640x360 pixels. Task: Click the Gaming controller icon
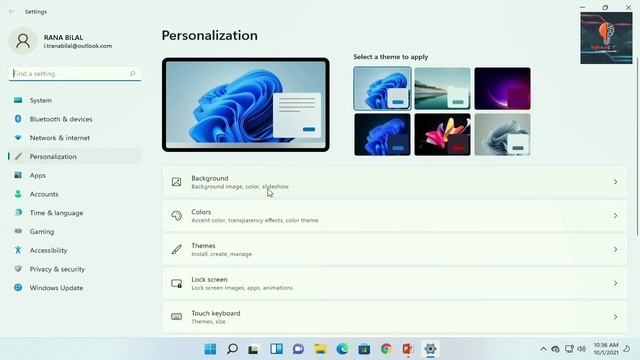[18, 231]
